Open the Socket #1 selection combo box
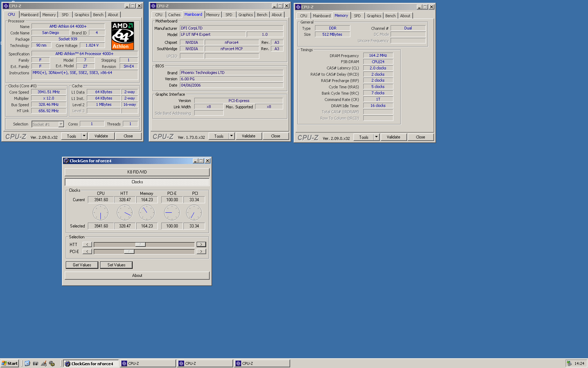The image size is (588, 368). [48, 124]
